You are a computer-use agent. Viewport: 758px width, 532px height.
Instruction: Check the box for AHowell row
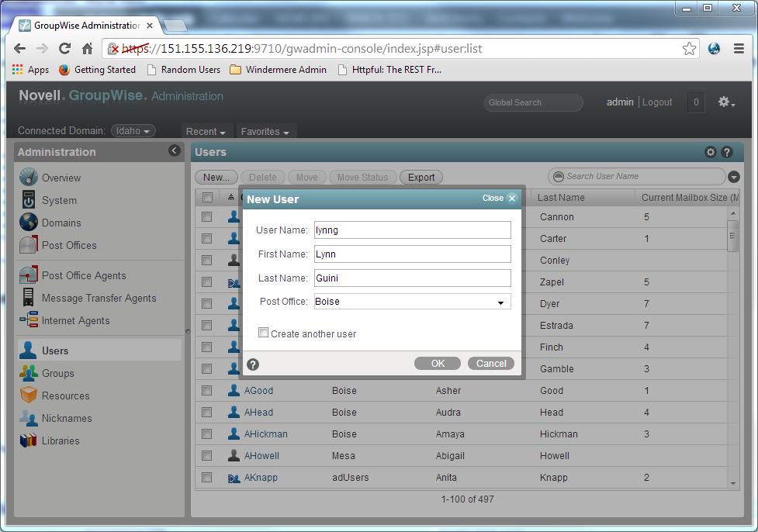(x=207, y=455)
